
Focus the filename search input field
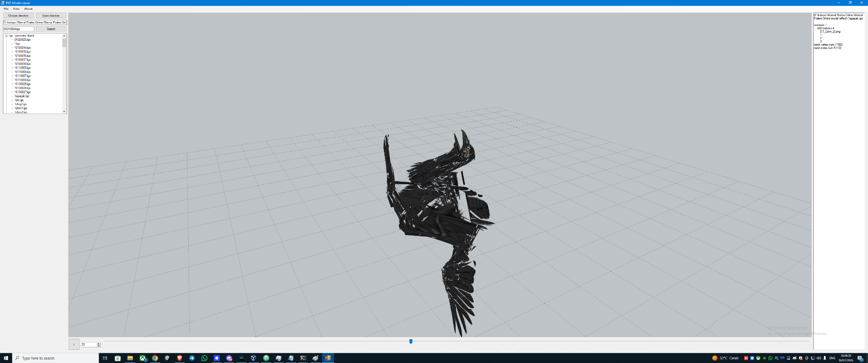coord(19,29)
